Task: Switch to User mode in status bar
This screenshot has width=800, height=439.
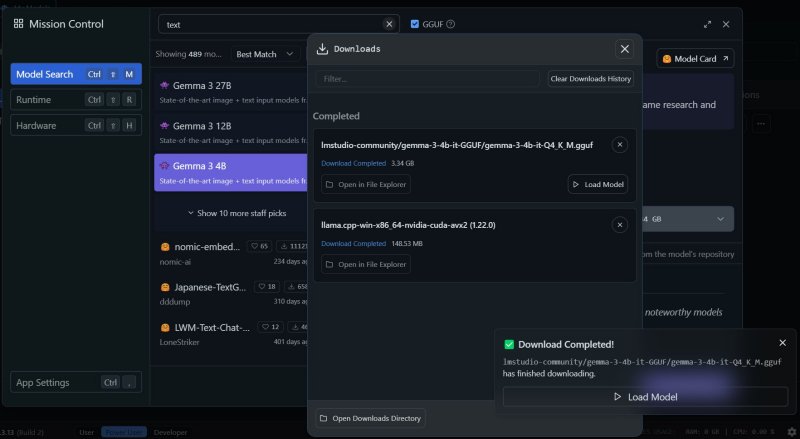Action: 87,432
